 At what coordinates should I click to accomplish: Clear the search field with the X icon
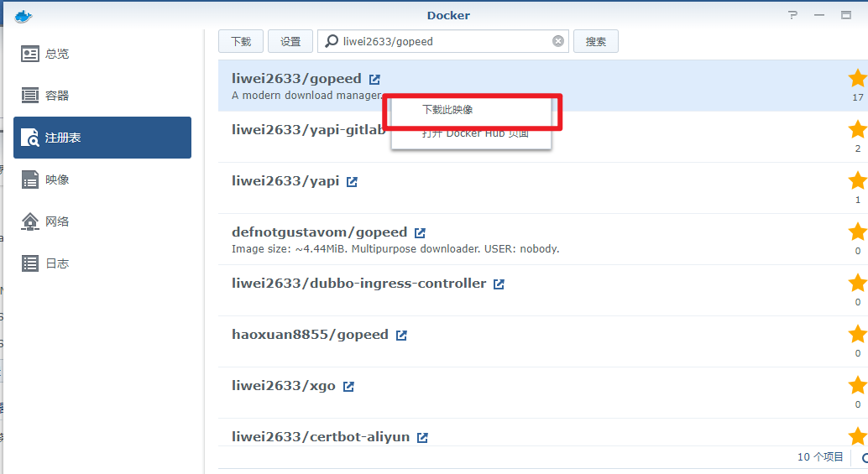click(558, 41)
